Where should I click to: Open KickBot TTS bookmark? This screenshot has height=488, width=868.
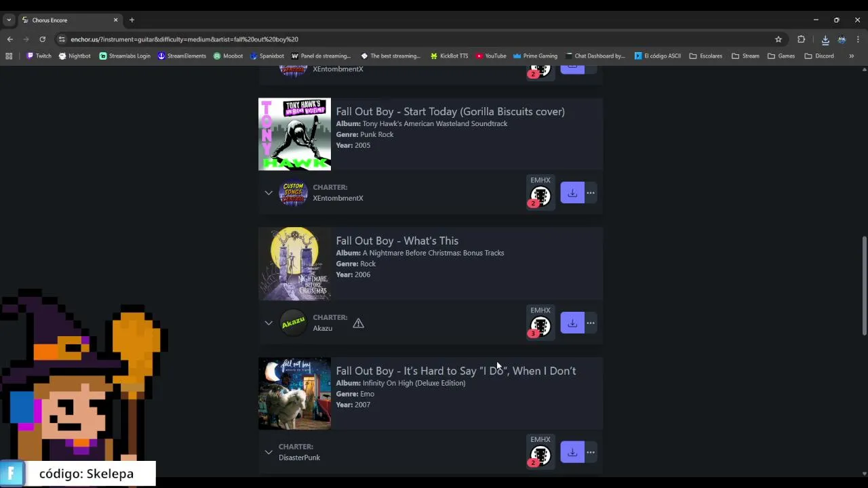tap(449, 56)
